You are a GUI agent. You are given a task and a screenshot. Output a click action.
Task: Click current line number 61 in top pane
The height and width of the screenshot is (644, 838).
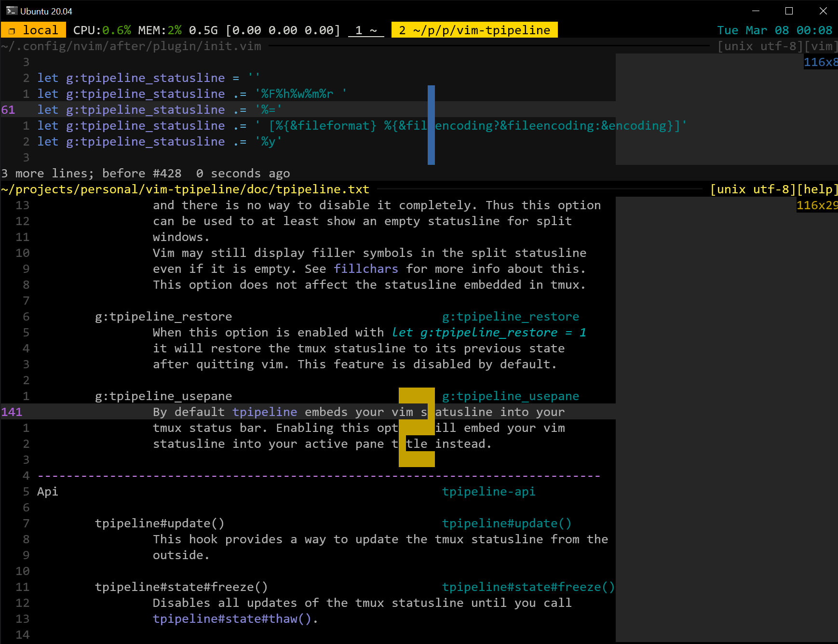(x=8, y=109)
